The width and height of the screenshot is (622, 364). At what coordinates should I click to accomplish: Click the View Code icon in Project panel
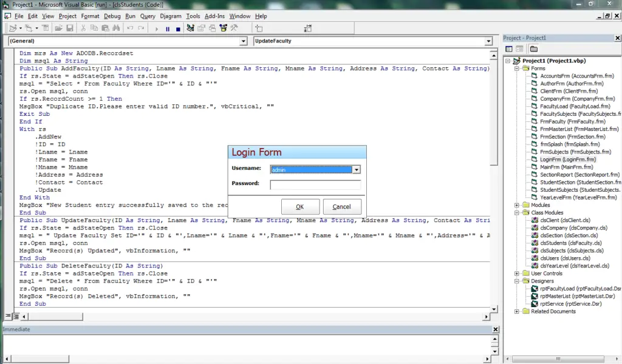pos(508,49)
